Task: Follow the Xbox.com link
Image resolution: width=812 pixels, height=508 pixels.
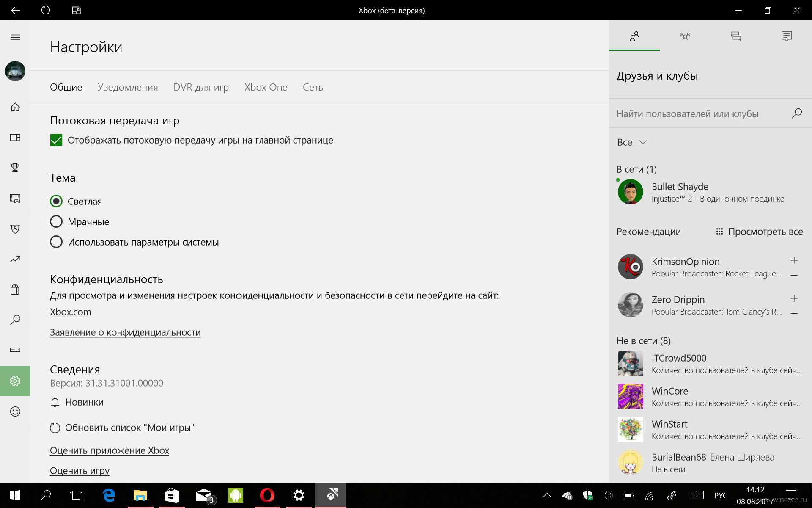Action: pyautogui.click(x=71, y=312)
